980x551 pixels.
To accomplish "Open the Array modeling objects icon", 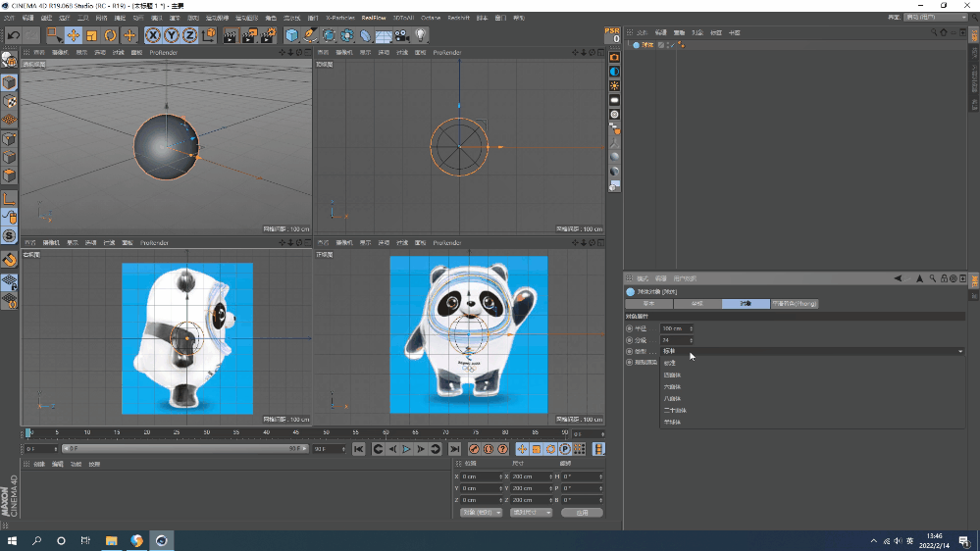I will point(347,35).
